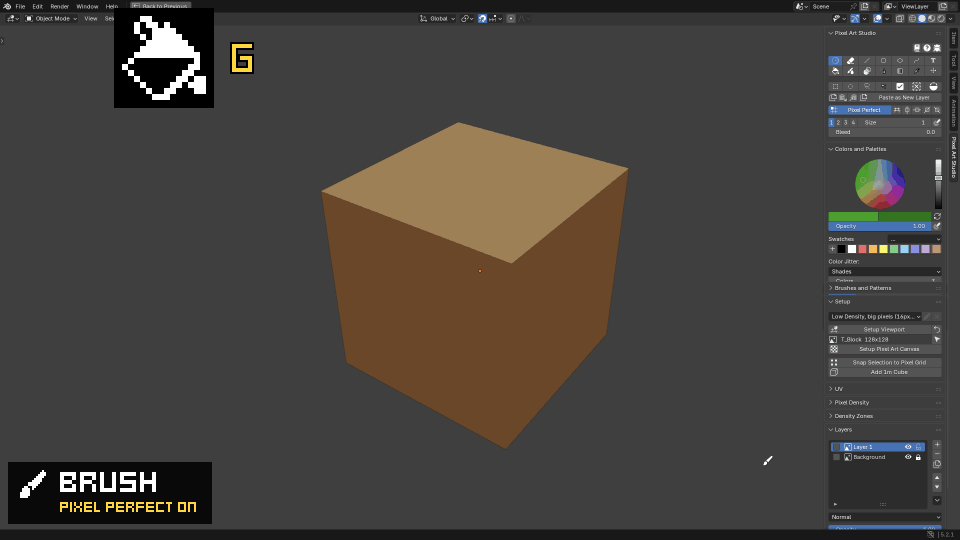Select brush size preset 4
This screenshot has width=960, height=540.
[x=853, y=122]
